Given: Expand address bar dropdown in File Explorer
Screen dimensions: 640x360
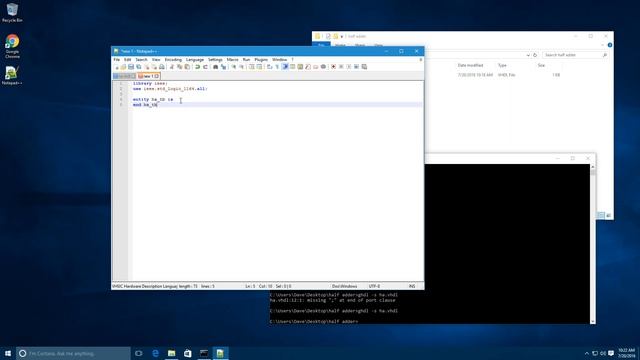Looking at the screenshot, I should point(528,55).
